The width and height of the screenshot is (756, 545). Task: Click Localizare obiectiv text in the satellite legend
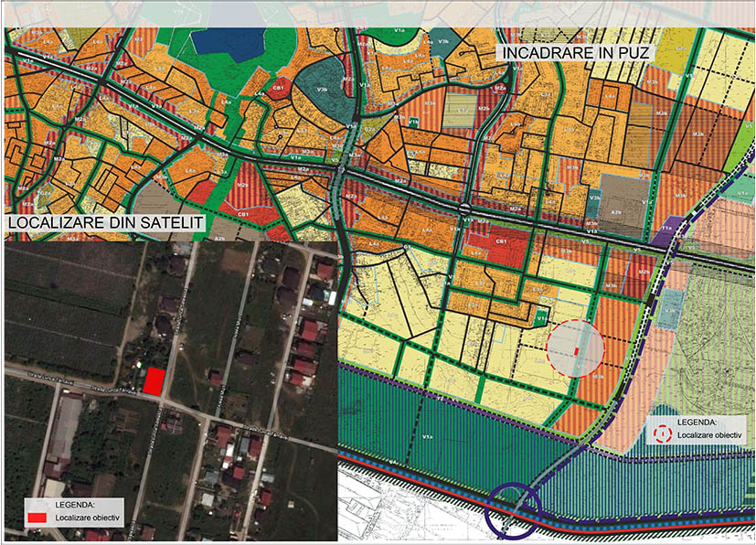[87, 518]
